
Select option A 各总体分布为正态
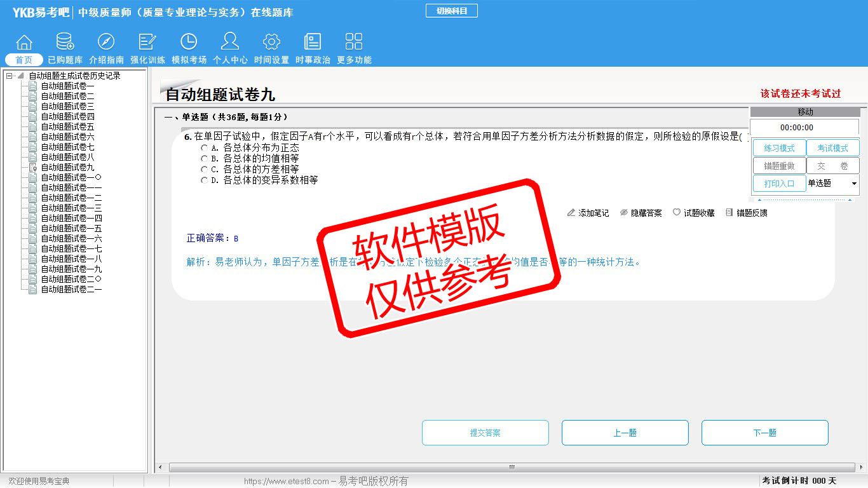204,147
